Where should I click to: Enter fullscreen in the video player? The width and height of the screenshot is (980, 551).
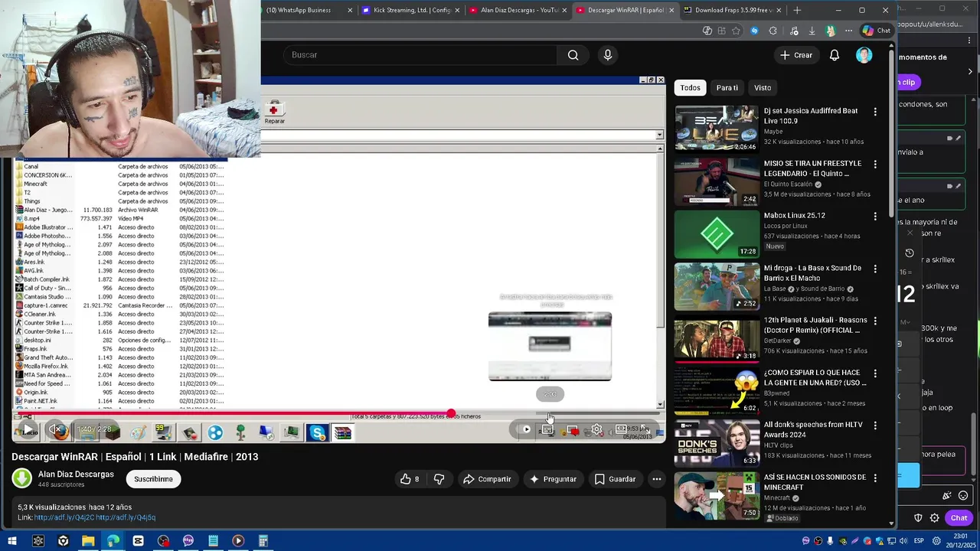(645, 430)
